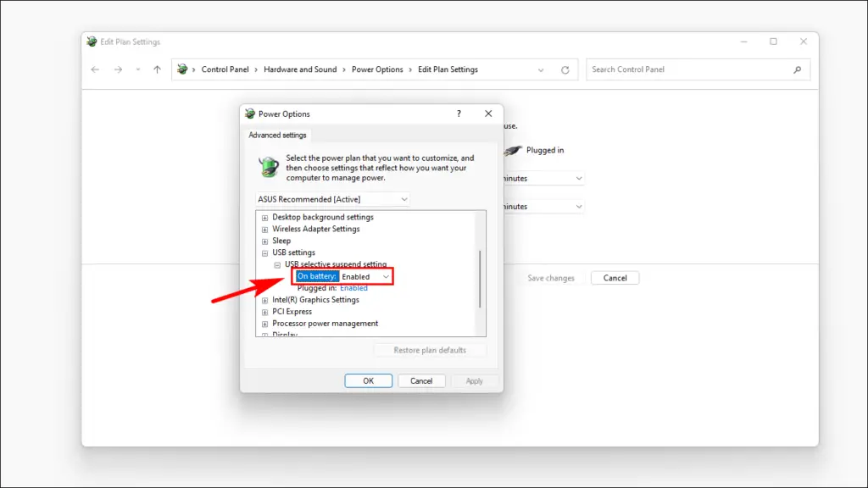Viewport: 868px width, 488px height.
Task: Open the address bar history dropdown
Action: (x=541, y=70)
